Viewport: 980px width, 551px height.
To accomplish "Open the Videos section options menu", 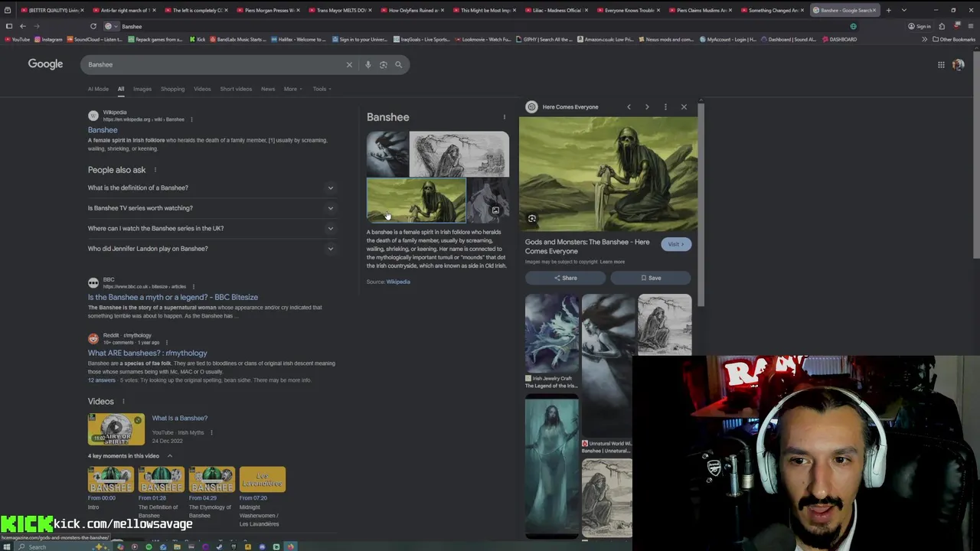I will pyautogui.click(x=123, y=401).
